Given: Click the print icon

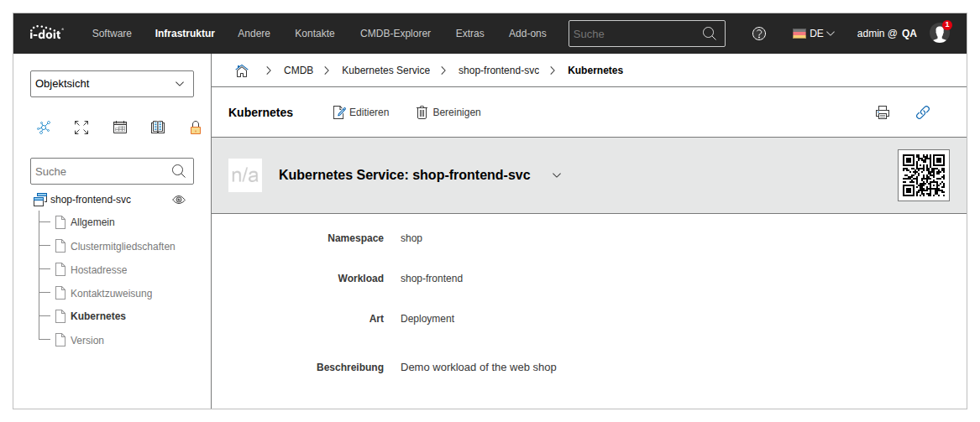Looking at the screenshot, I should (x=882, y=112).
